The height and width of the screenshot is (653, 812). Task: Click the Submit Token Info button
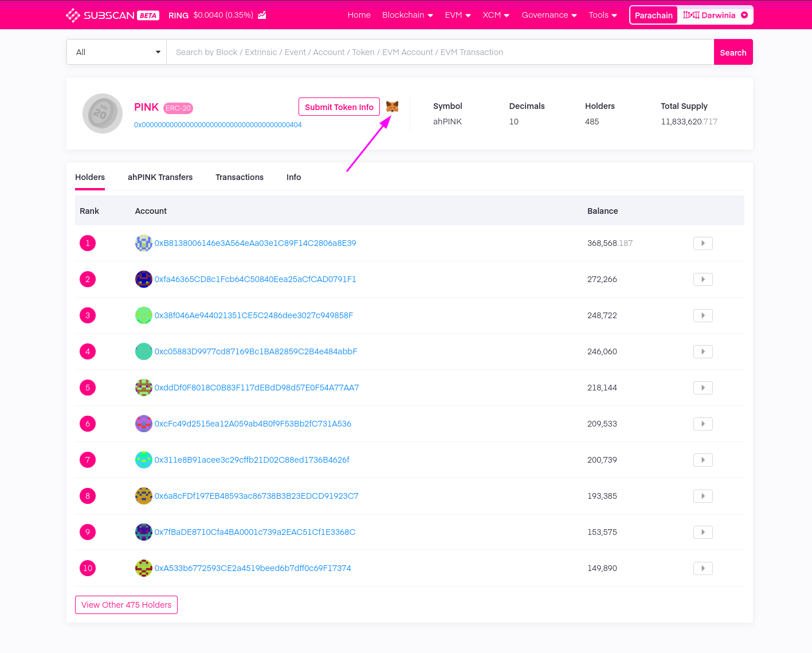point(339,107)
